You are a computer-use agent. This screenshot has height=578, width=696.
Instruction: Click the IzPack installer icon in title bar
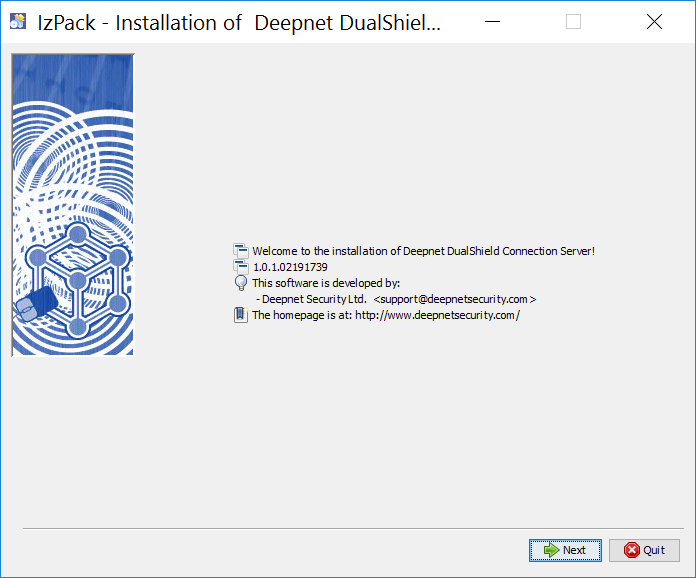pos(18,22)
